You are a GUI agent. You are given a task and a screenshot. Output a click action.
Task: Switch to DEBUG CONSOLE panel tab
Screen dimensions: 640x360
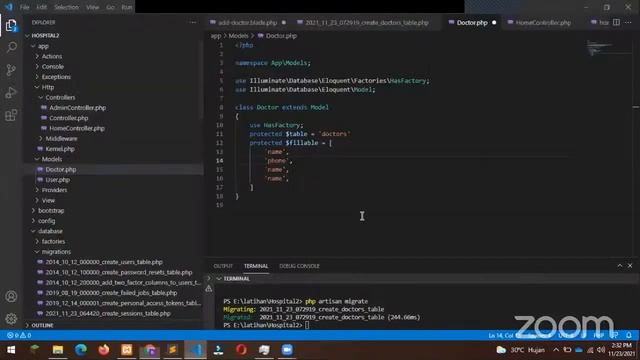click(x=299, y=266)
